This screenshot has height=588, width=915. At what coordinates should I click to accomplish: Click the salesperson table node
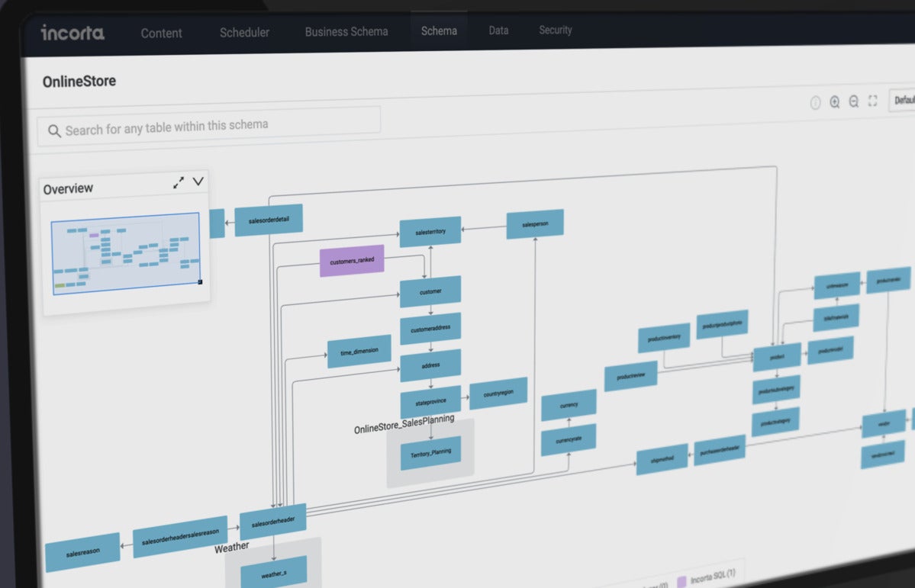[x=535, y=224]
